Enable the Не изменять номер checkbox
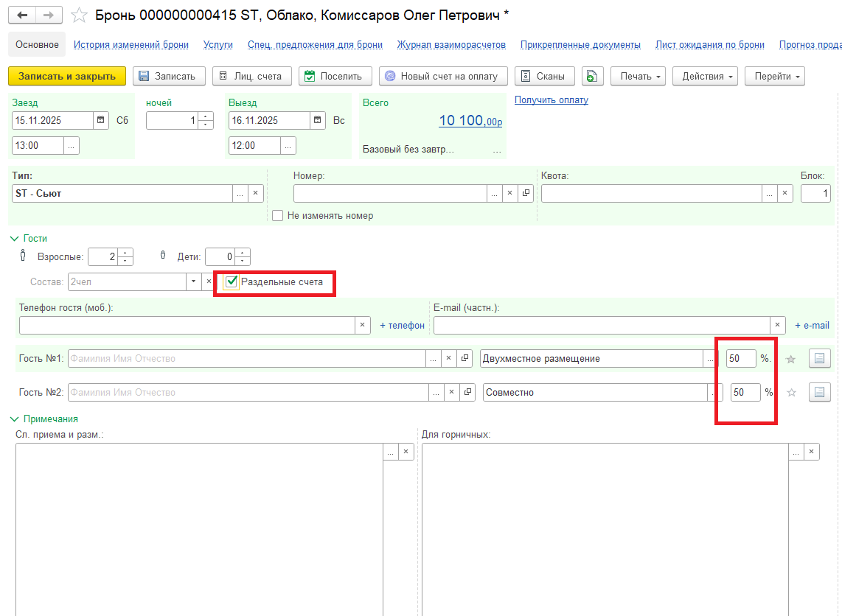This screenshot has width=842, height=616. [x=278, y=216]
